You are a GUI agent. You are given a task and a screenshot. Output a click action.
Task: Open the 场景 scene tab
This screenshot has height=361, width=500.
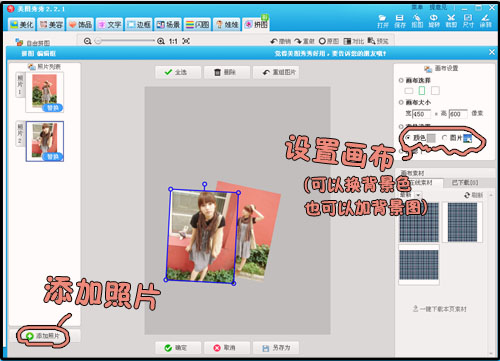point(168,24)
